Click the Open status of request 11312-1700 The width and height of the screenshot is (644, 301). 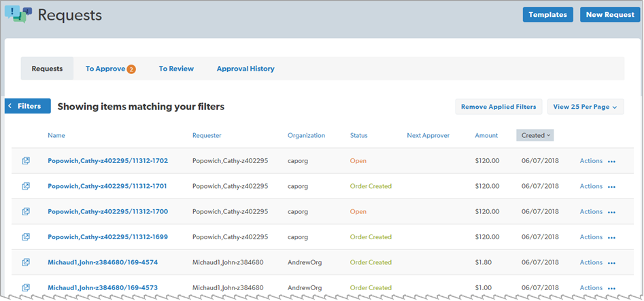358,212
